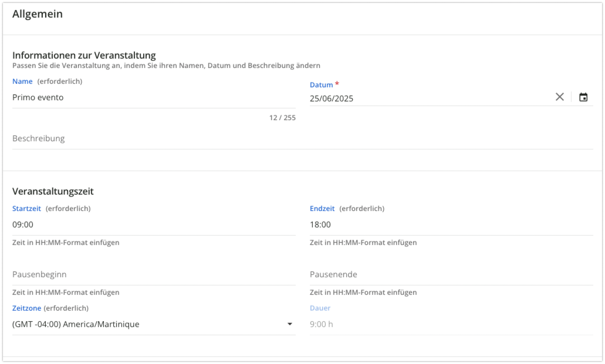
Task: Click the 'Informationen zur Veranstaltung' heading
Action: point(84,55)
